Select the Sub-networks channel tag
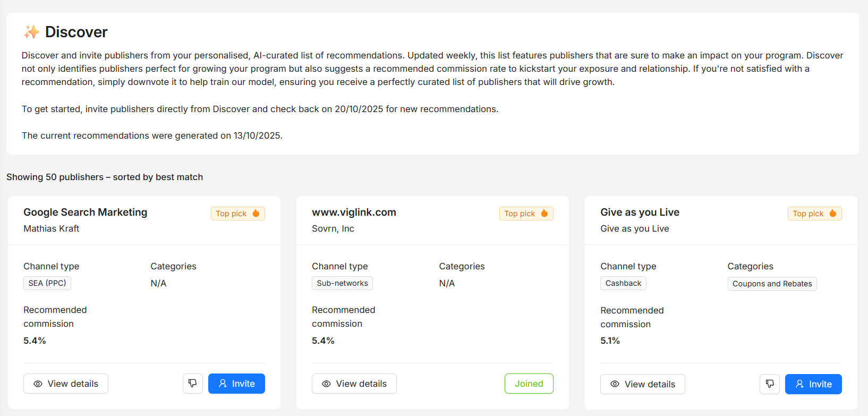Screen dimensions: 868x416 pyautogui.click(x=342, y=283)
